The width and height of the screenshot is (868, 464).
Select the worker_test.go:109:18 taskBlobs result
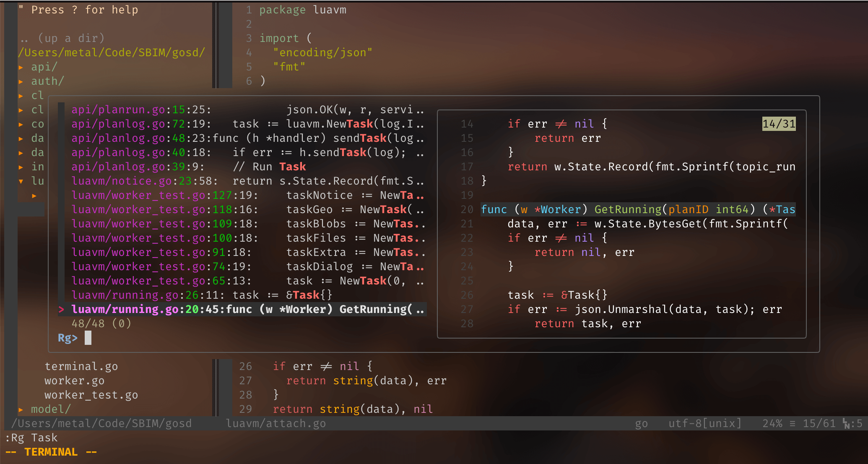247,224
